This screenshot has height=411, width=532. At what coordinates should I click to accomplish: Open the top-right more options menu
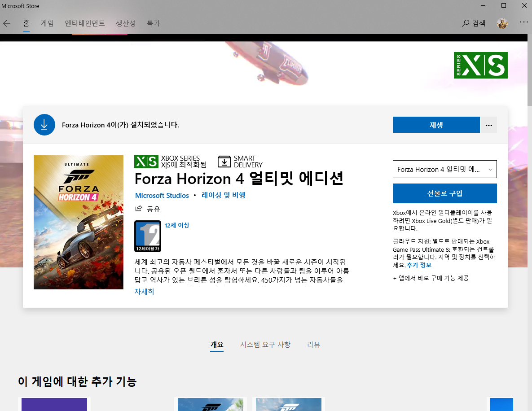tap(523, 22)
